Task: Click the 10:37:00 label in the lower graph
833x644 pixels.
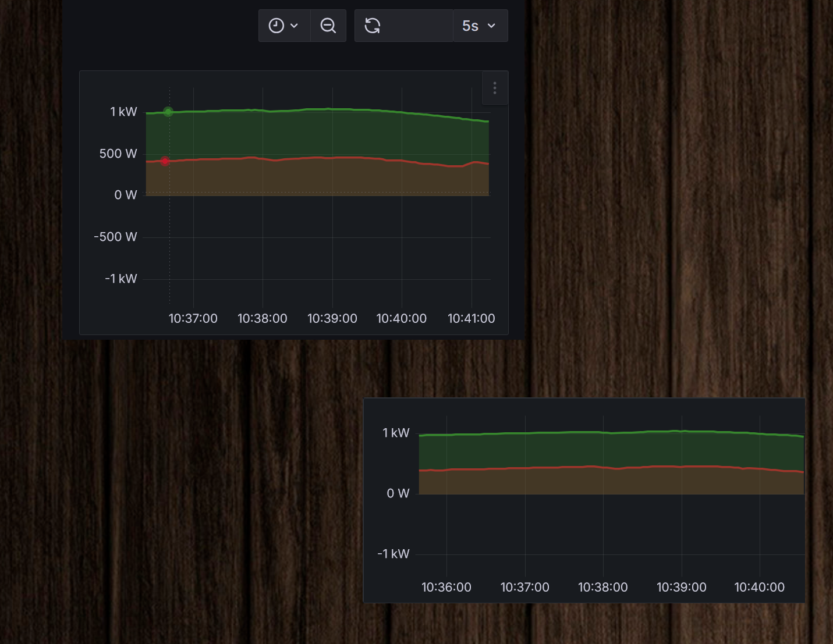Action: (525, 587)
